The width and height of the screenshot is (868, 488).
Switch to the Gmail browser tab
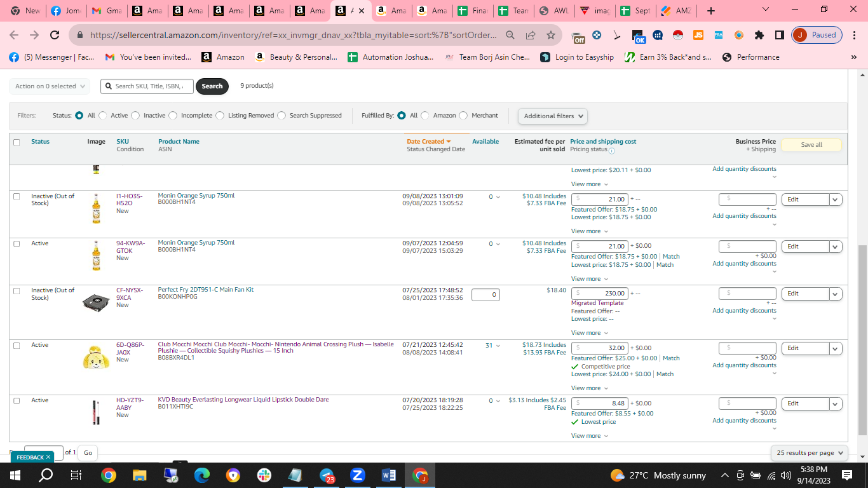107,11
